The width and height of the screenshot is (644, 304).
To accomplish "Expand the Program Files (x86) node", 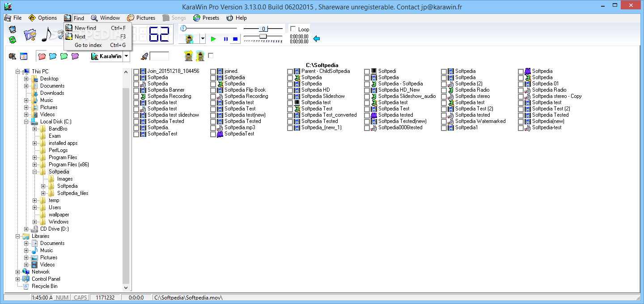I will tap(35, 165).
